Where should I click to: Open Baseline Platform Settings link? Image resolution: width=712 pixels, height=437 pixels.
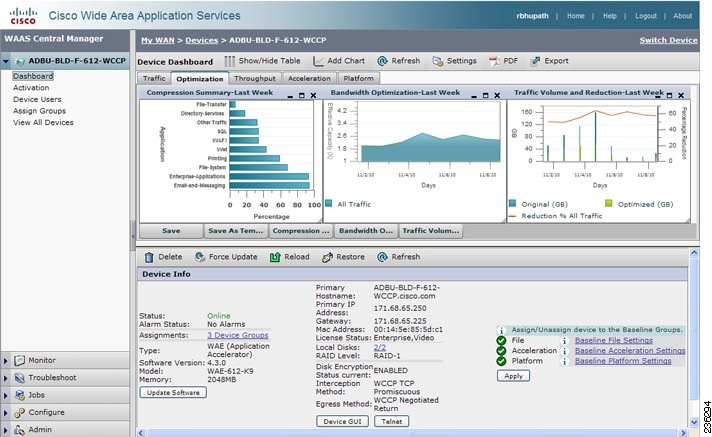point(623,362)
